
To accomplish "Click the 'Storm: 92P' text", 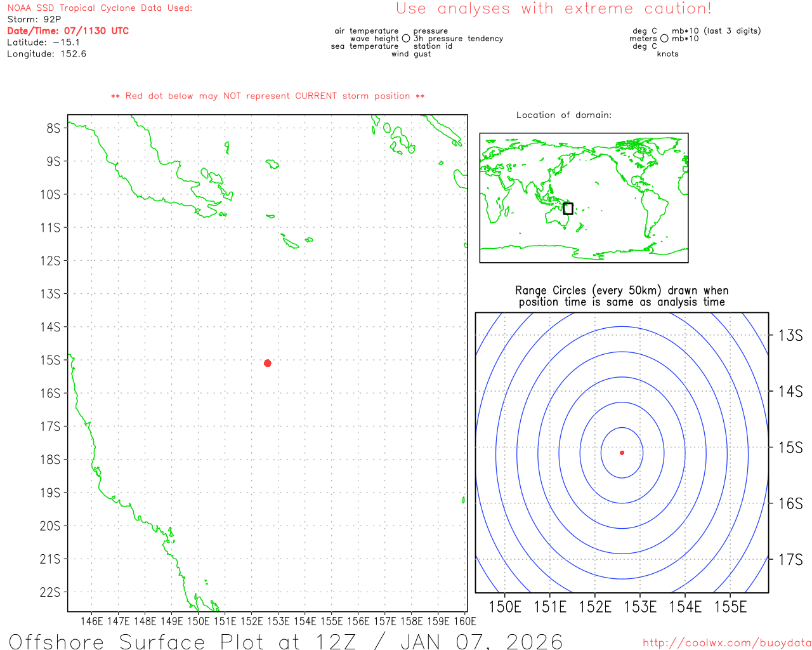I will point(34,20).
